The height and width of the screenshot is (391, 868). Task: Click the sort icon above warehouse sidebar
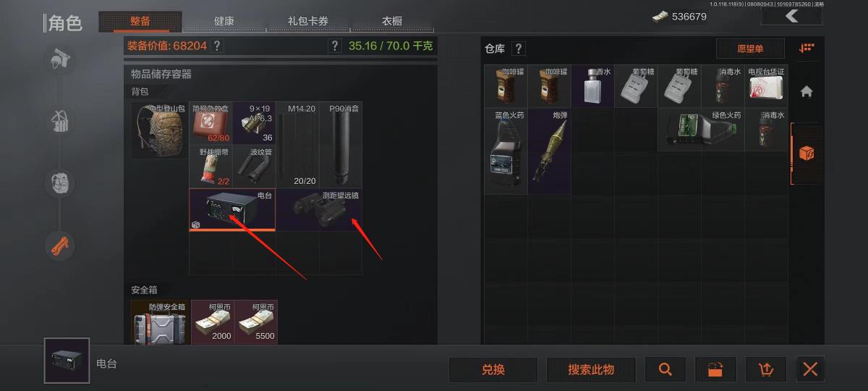point(807,49)
